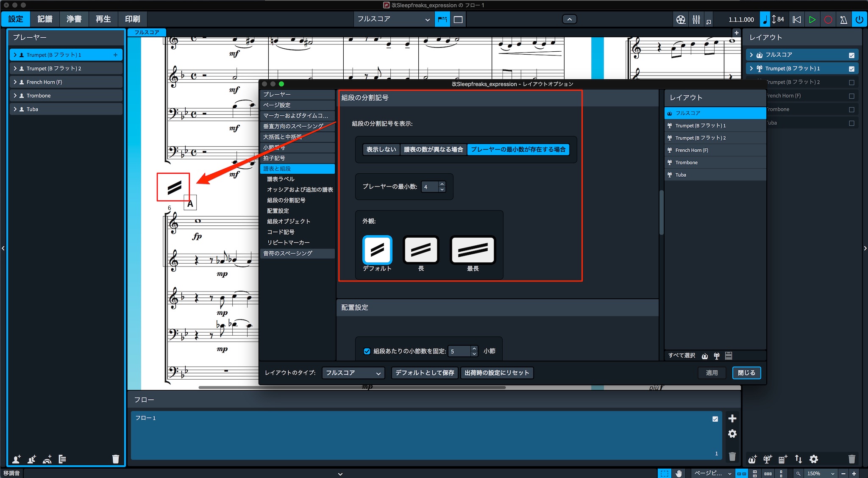Choose vertical spreads page arrangement
Viewport: 868px width, 478px height.
[x=754, y=473]
